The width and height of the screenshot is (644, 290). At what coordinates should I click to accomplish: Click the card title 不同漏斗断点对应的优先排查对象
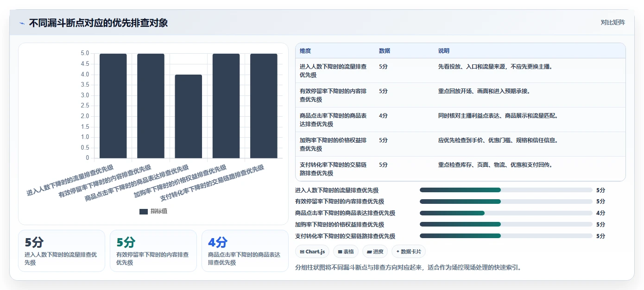click(x=98, y=23)
